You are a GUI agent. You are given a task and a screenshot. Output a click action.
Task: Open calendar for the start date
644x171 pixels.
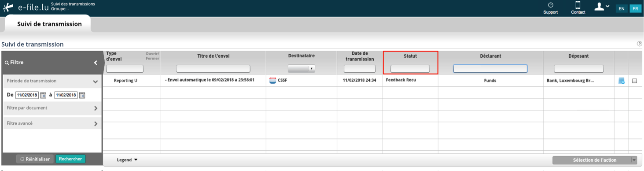(x=43, y=95)
